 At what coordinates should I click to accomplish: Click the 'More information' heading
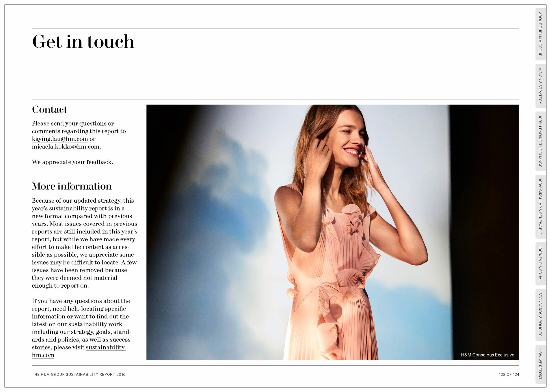pyautogui.click(x=72, y=186)
